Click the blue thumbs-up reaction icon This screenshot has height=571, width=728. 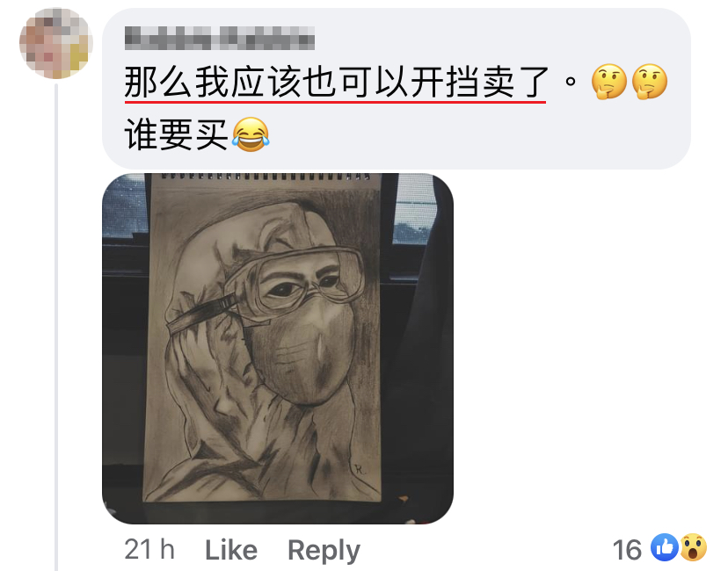point(665,547)
